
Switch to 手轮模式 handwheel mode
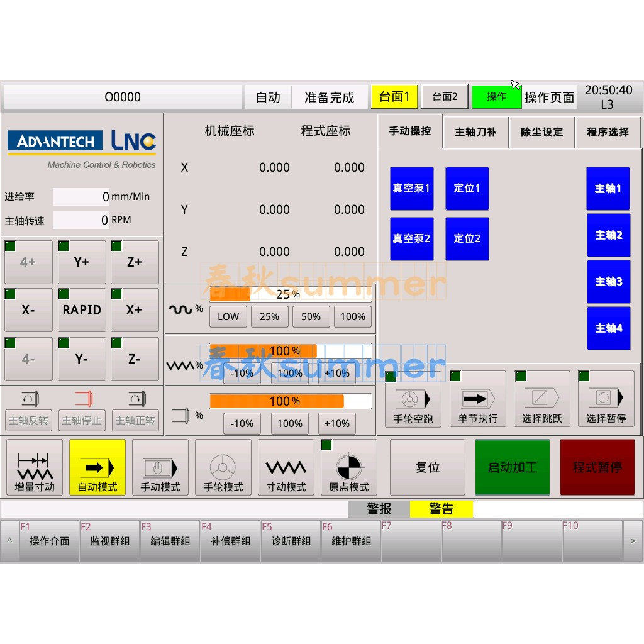click(x=223, y=467)
